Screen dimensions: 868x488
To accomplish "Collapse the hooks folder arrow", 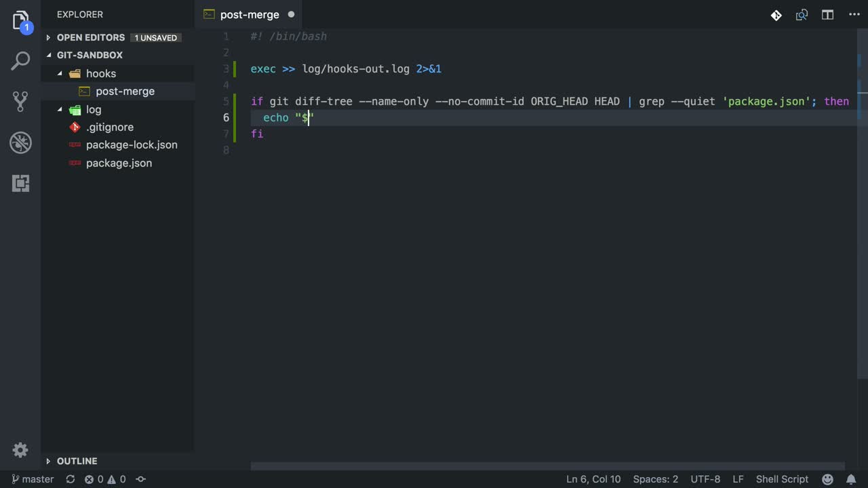I will pos(60,73).
